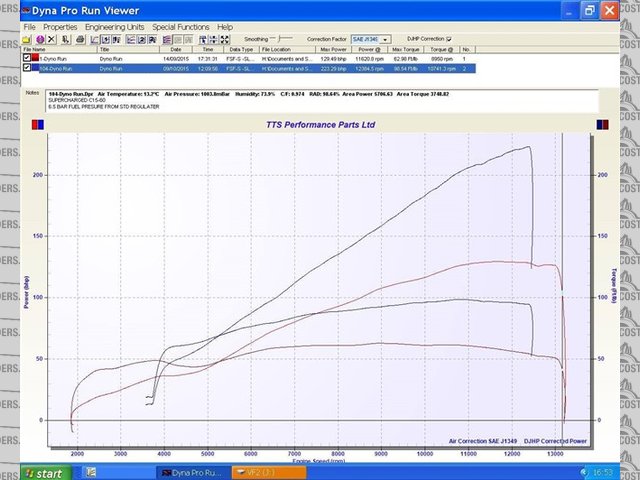This screenshot has width=640, height=480.
Task: Sort runs by Max Power column header
Action: (x=332, y=48)
